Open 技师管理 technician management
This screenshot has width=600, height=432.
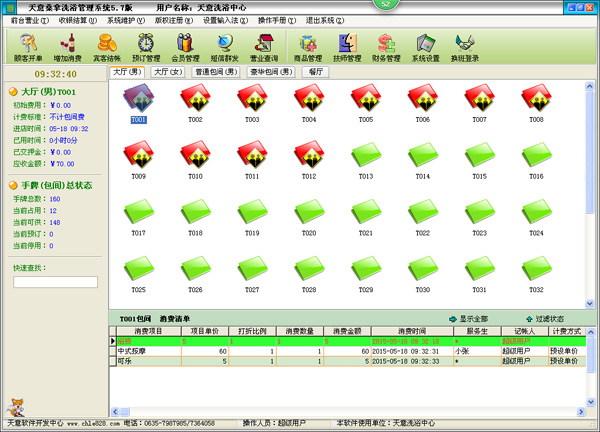tap(346, 45)
